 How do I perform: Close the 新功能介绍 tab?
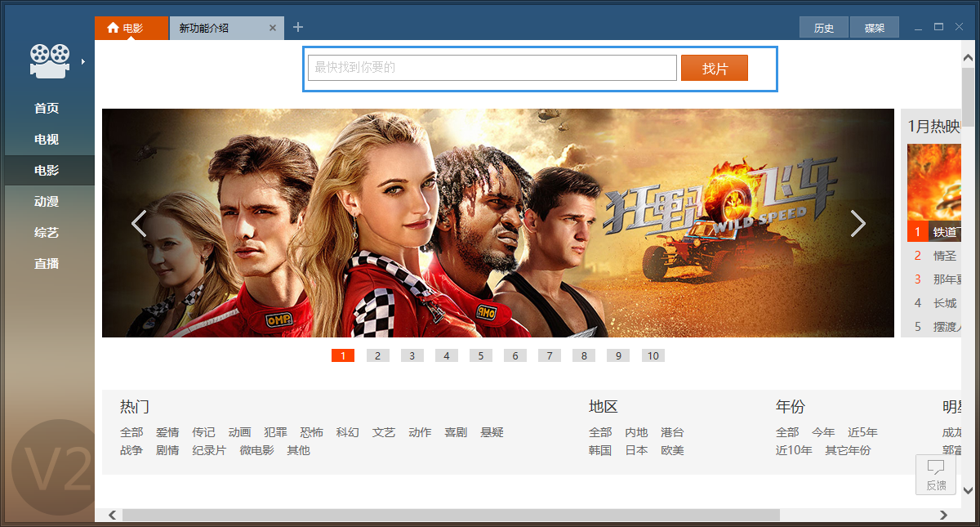click(x=272, y=27)
